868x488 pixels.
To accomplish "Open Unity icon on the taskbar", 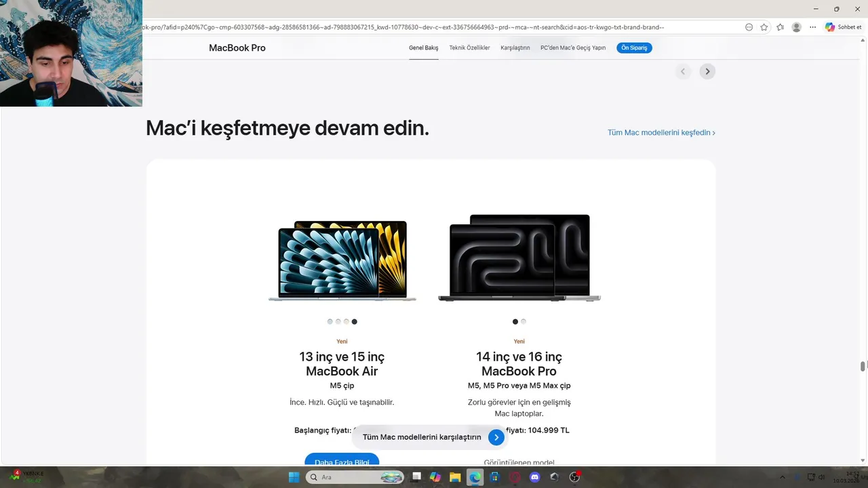I will click(x=555, y=477).
